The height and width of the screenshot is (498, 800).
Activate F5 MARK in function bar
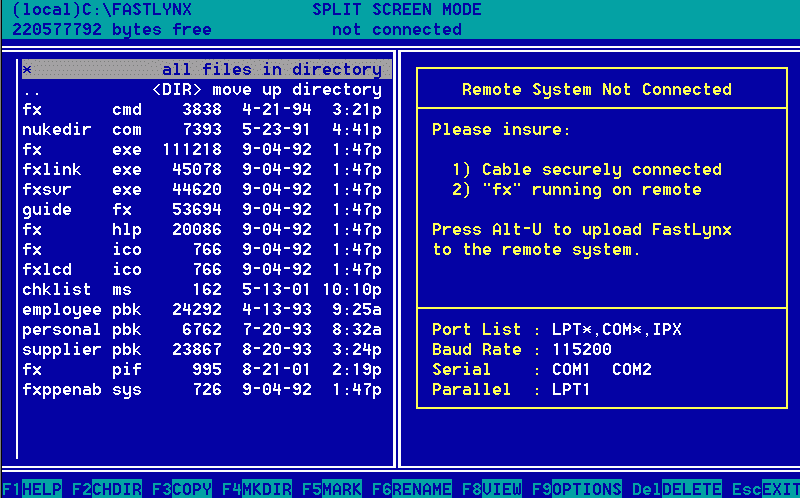coord(326,489)
